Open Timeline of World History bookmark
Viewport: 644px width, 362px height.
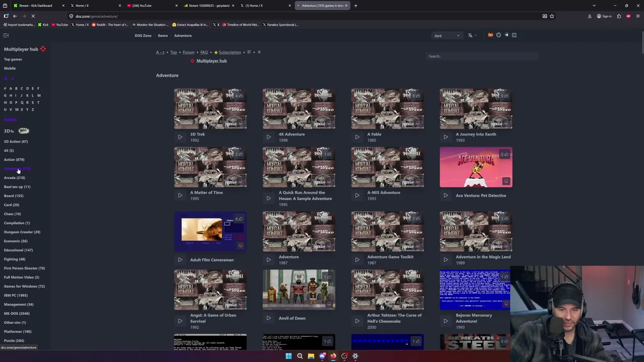pos(240,25)
